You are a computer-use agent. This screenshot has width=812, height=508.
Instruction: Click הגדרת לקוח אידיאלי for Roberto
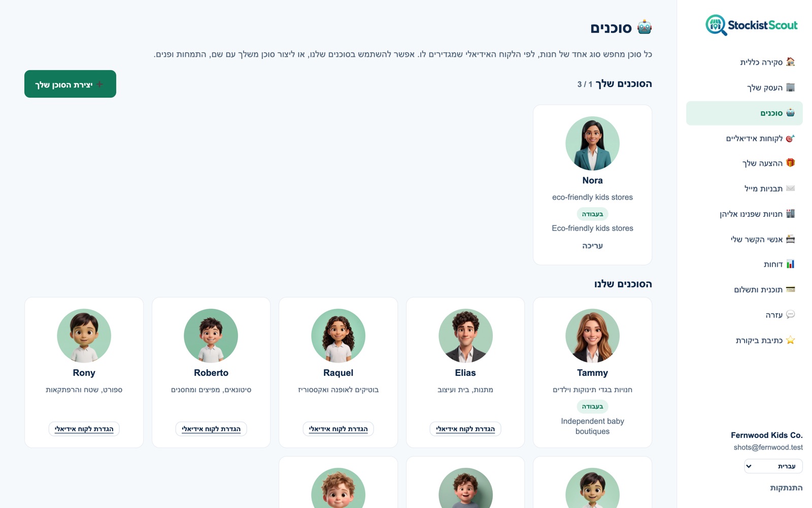[x=211, y=429]
